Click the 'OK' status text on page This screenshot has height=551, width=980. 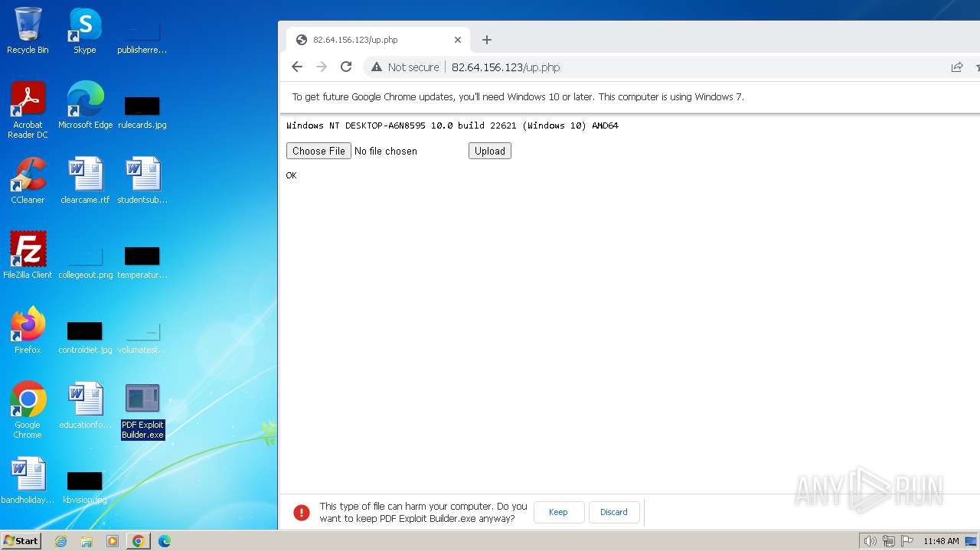coord(291,175)
